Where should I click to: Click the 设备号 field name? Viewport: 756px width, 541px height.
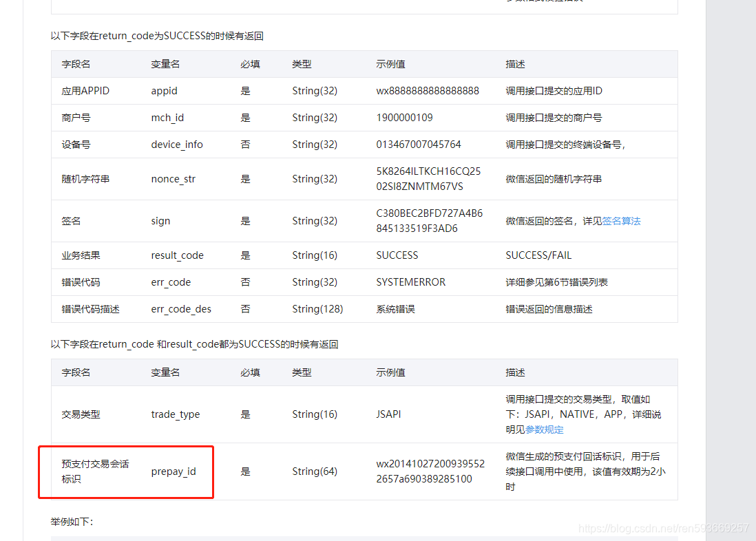pyautogui.click(x=76, y=144)
